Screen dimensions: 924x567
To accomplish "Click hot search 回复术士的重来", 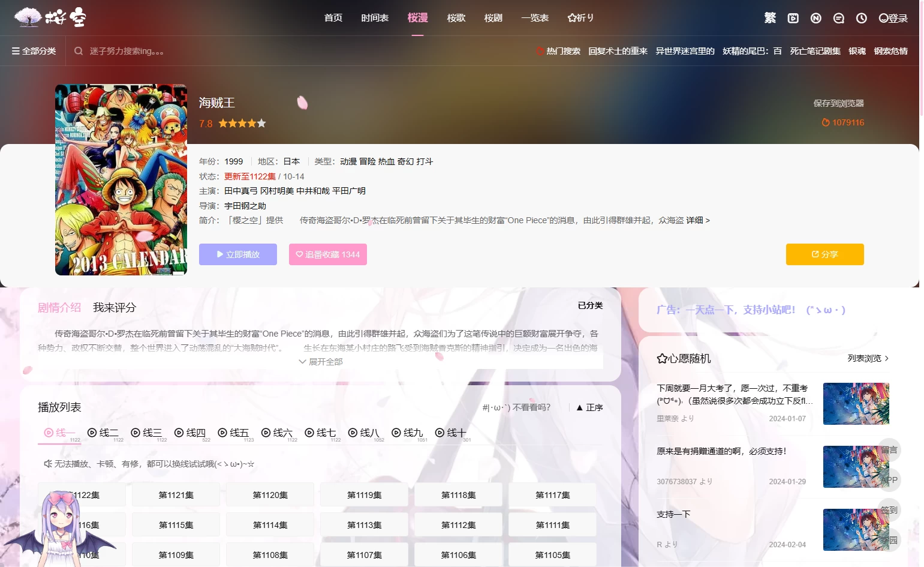I will 618,51.
